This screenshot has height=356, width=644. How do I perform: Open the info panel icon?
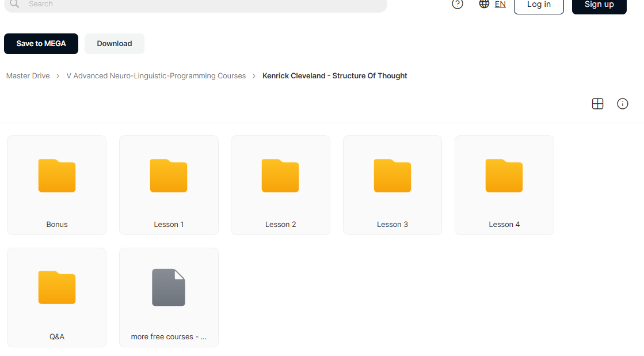[x=622, y=104]
